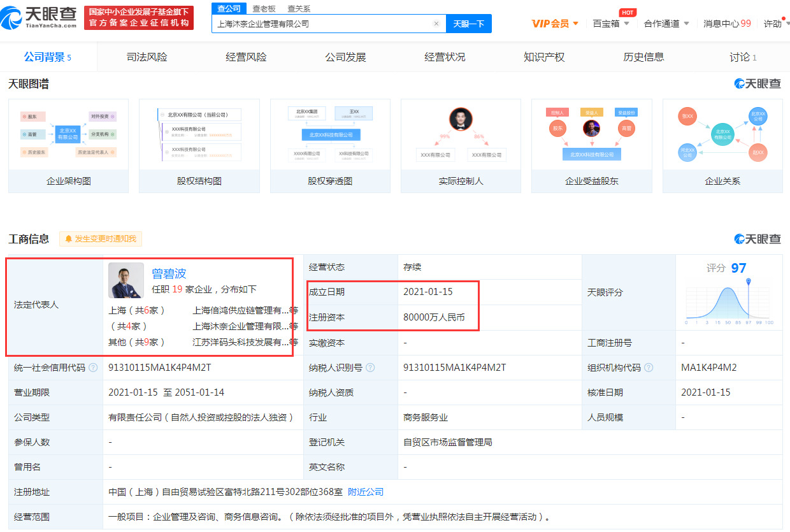The width and height of the screenshot is (790, 532).
Task: Select the 公司背景 section tab
Action: [48, 57]
